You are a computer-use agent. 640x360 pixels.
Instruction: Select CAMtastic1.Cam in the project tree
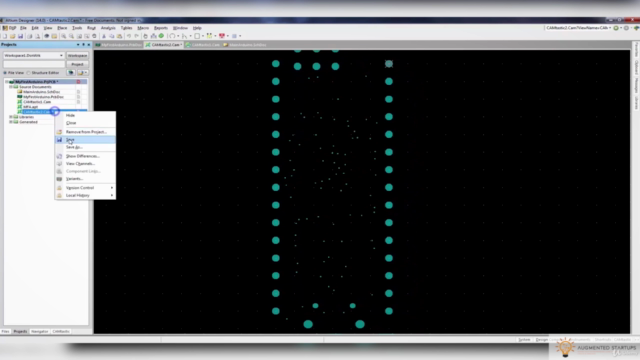point(37,102)
